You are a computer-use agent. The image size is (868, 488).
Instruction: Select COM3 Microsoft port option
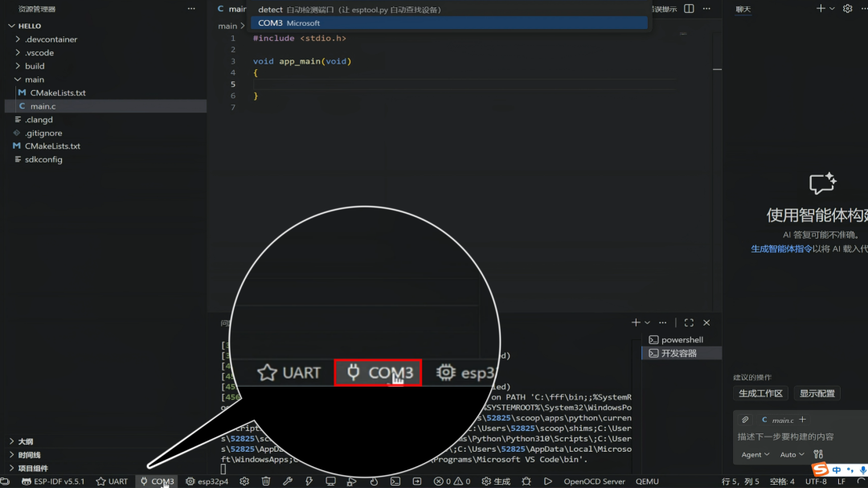449,23
